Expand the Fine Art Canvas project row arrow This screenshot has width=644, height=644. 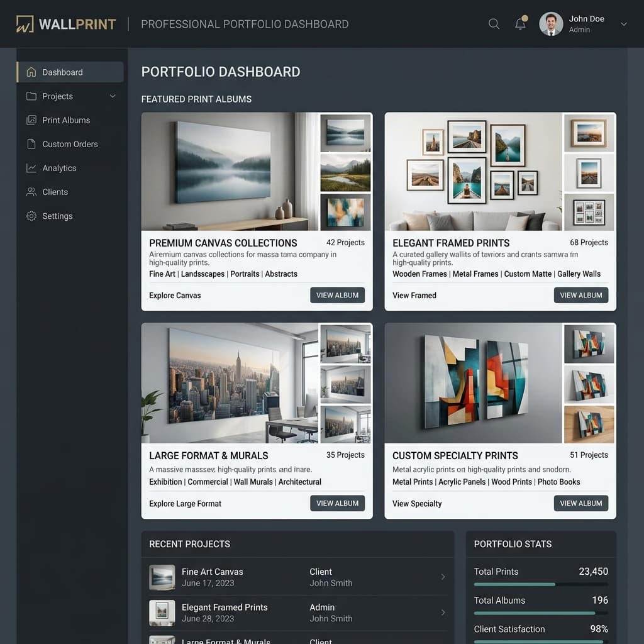443,577
